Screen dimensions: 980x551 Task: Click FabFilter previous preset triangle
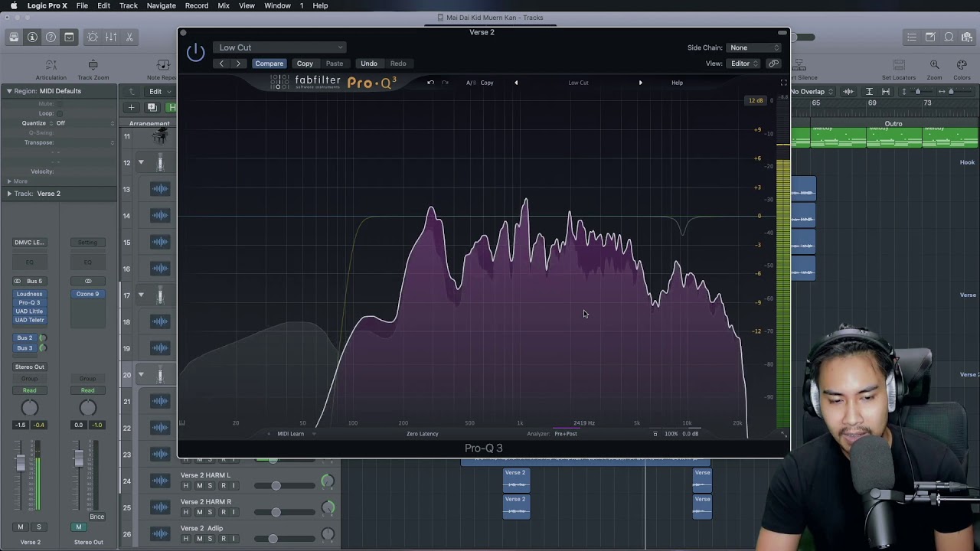click(x=516, y=83)
